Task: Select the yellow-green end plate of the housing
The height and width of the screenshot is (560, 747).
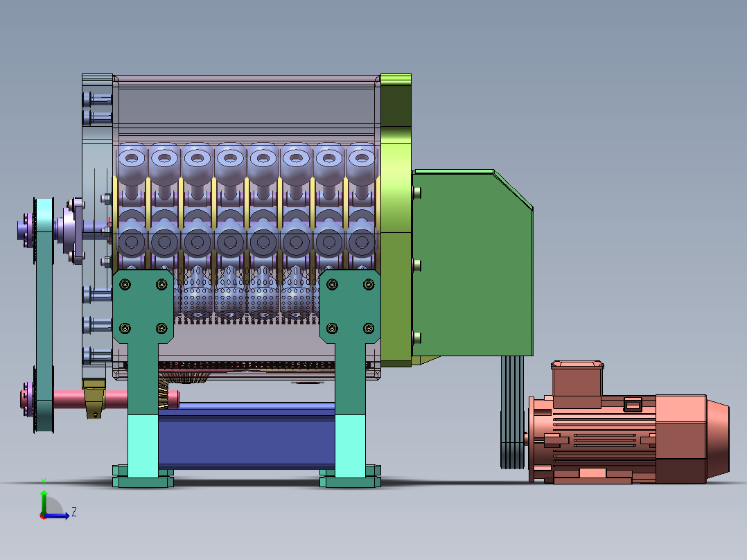Action: pos(396,220)
